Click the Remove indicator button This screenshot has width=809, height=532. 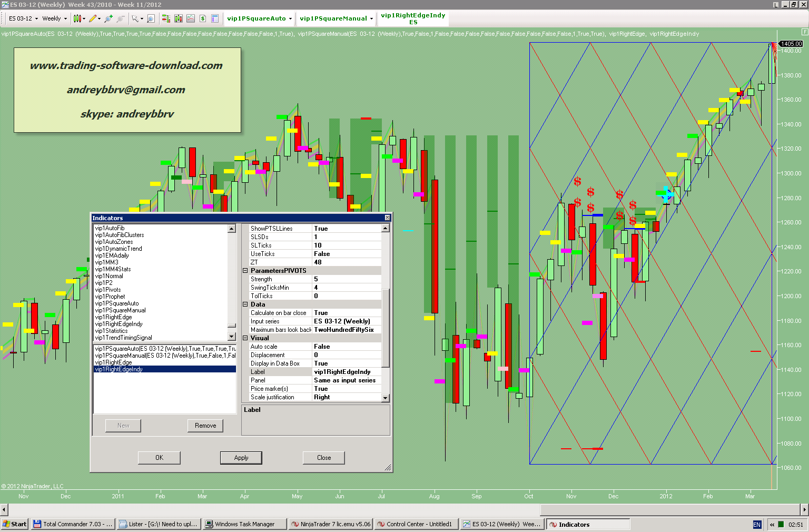pyautogui.click(x=205, y=426)
